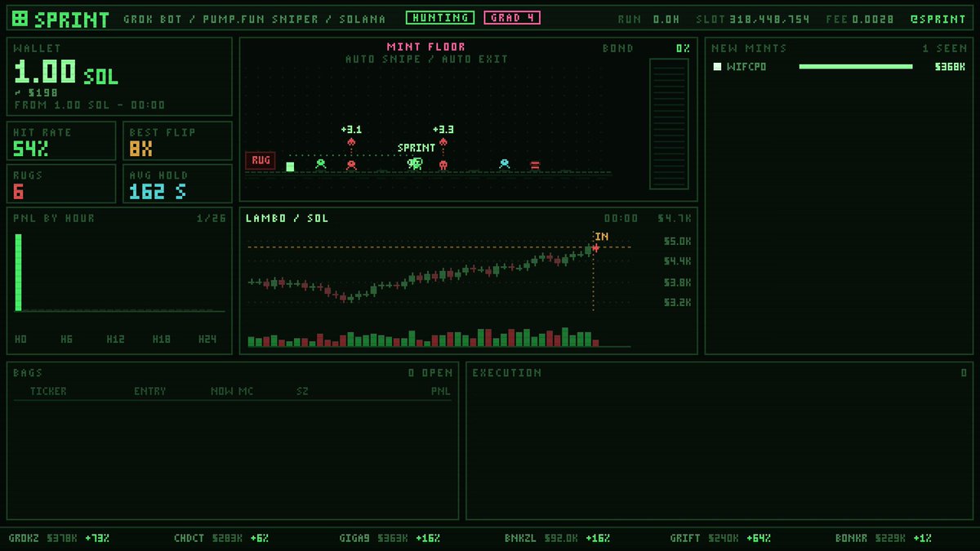This screenshot has width=980, height=551.
Task: Select the green SPRINT bot sprite
Action: 415,163
